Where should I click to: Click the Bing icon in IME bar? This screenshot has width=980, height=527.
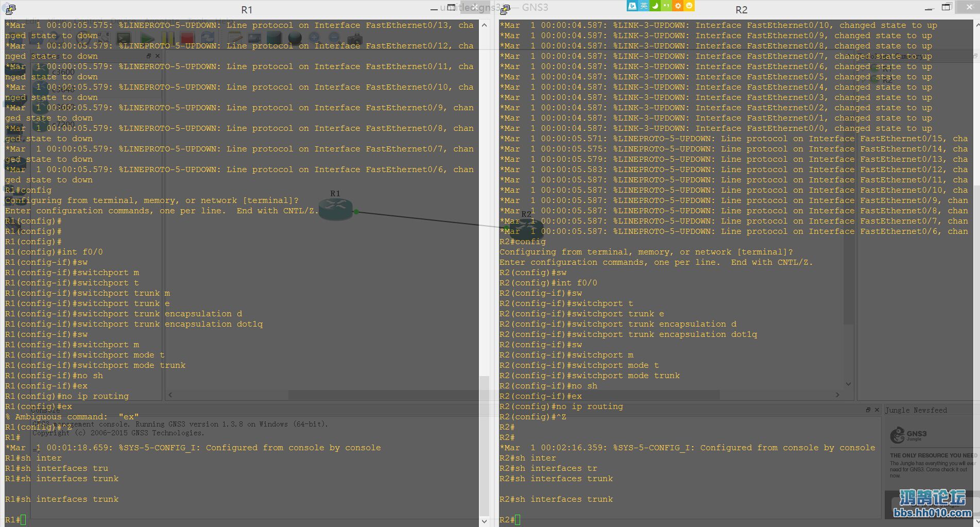click(632, 6)
